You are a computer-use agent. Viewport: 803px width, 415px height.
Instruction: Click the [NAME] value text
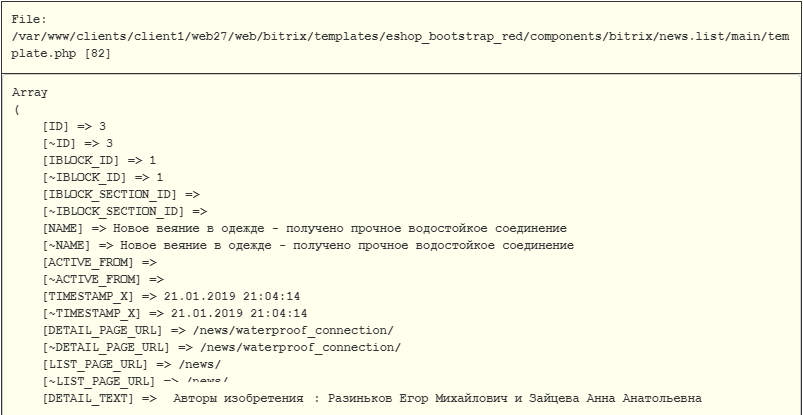340,229
